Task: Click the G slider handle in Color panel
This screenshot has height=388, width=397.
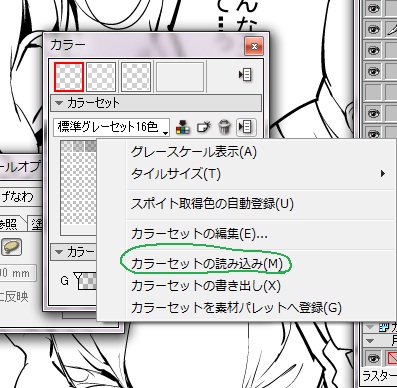Action: (78, 276)
